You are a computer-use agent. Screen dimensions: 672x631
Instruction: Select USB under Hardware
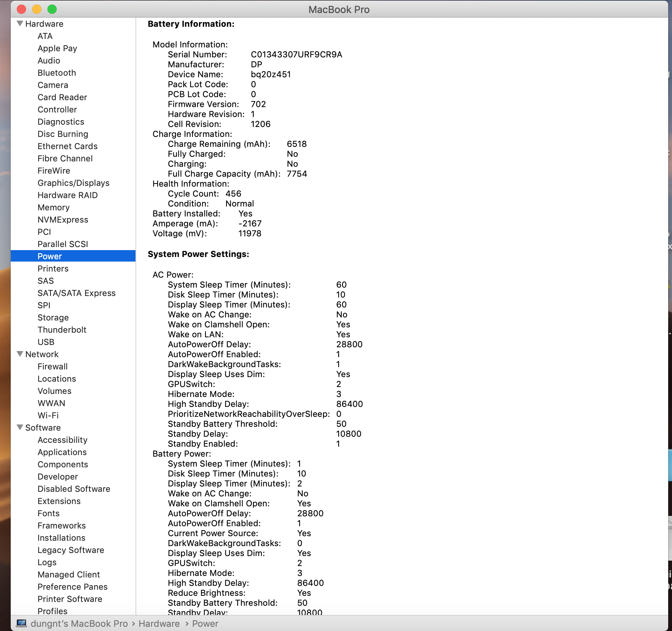(x=46, y=342)
